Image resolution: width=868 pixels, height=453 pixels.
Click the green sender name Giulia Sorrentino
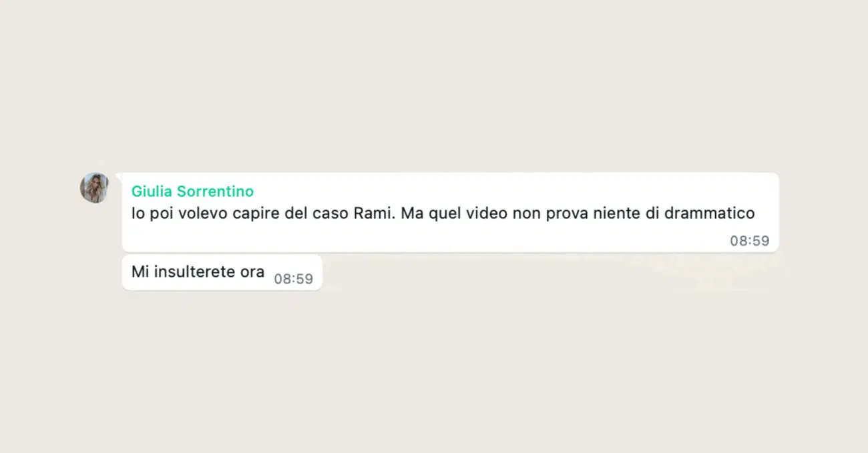192,191
